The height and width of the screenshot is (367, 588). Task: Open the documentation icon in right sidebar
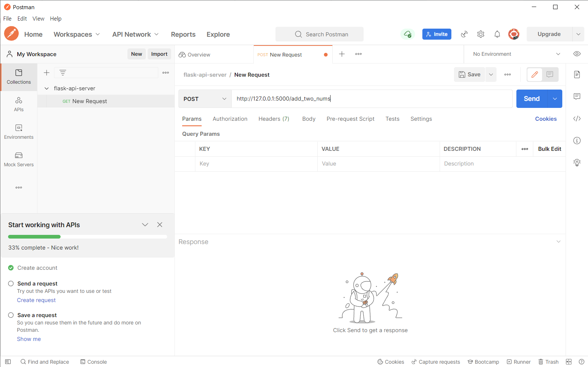point(577,75)
